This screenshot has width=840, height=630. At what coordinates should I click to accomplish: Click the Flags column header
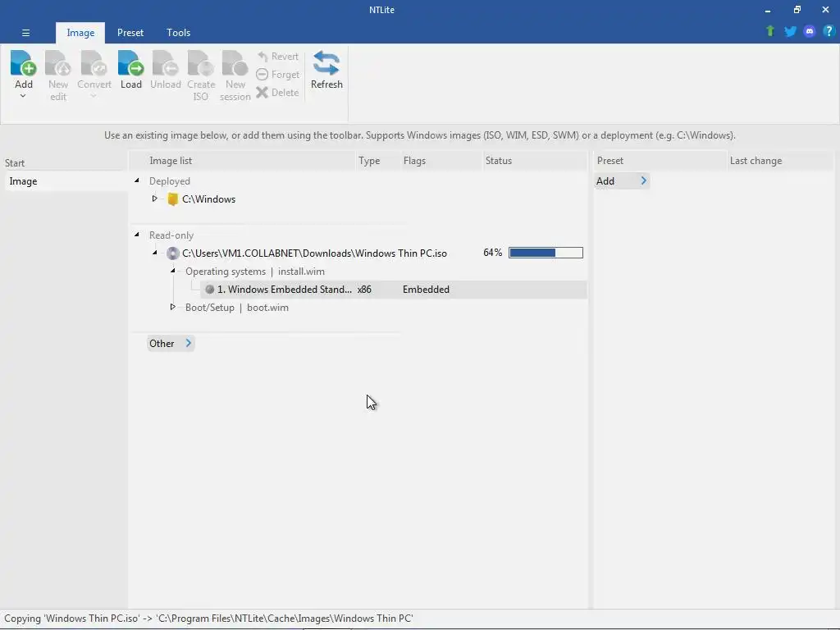point(441,161)
